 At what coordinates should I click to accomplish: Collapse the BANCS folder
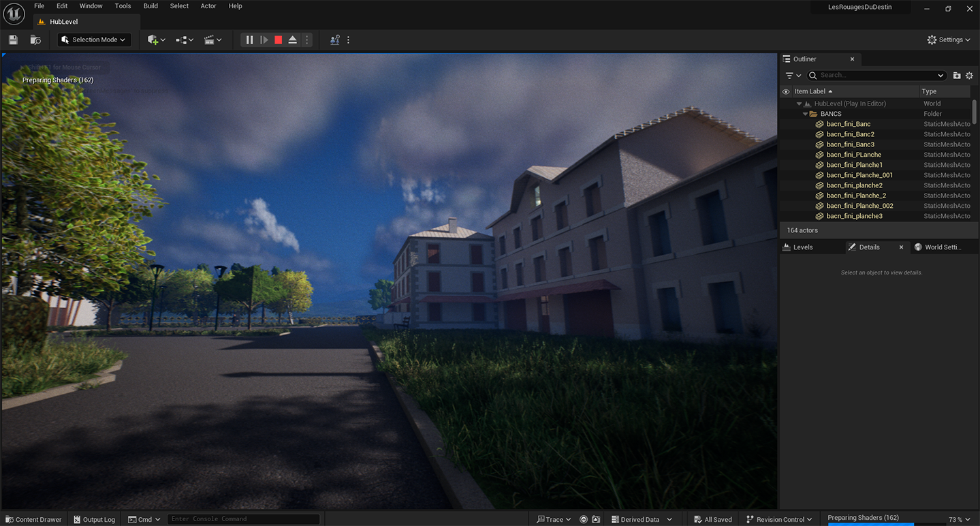(x=805, y=113)
